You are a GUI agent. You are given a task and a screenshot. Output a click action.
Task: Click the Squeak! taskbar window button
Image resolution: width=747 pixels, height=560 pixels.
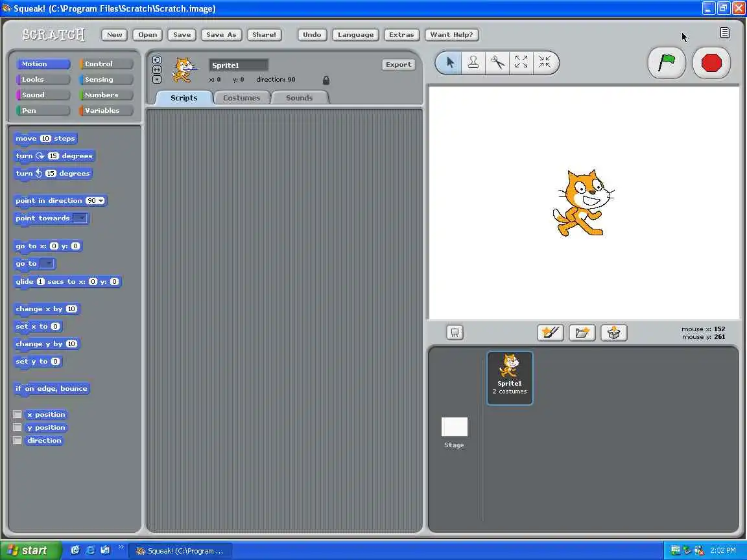coord(180,550)
